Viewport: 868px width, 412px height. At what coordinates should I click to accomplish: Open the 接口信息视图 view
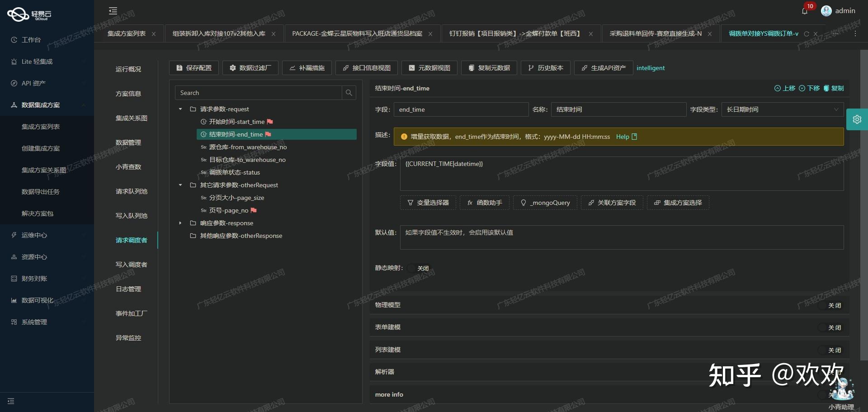coord(367,68)
